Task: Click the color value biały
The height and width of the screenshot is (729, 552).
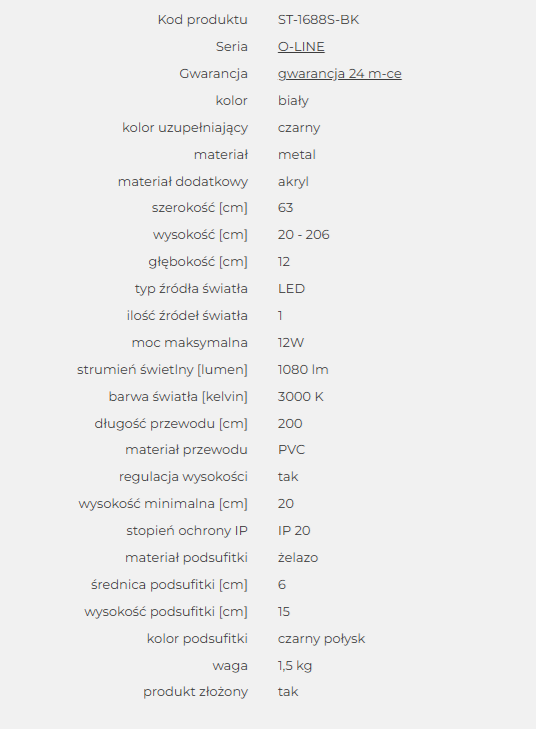Action: pyautogui.click(x=293, y=101)
